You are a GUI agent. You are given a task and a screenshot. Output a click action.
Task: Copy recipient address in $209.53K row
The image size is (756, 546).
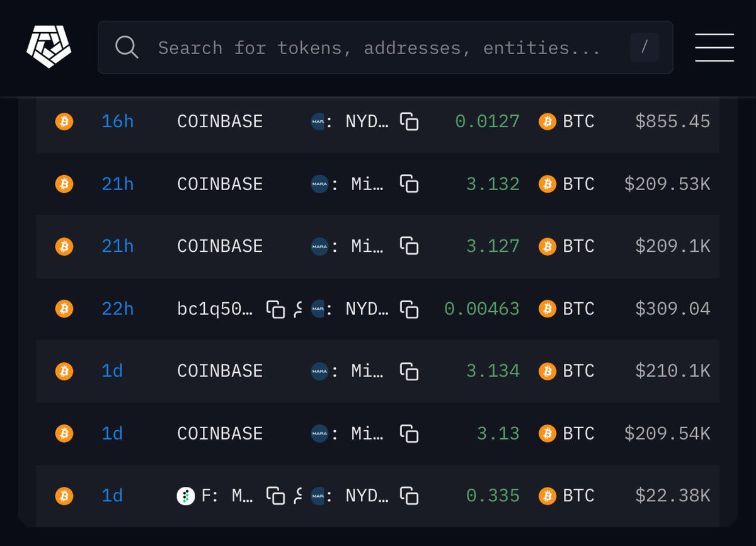tap(409, 184)
